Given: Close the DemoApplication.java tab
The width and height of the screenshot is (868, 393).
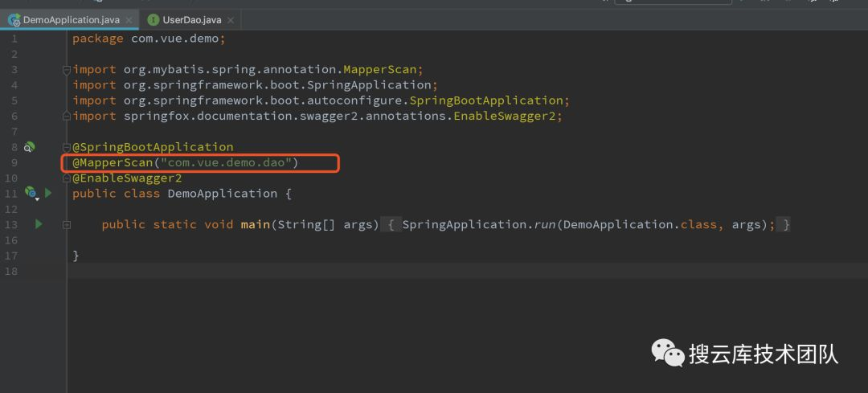Looking at the screenshot, I should coord(129,19).
